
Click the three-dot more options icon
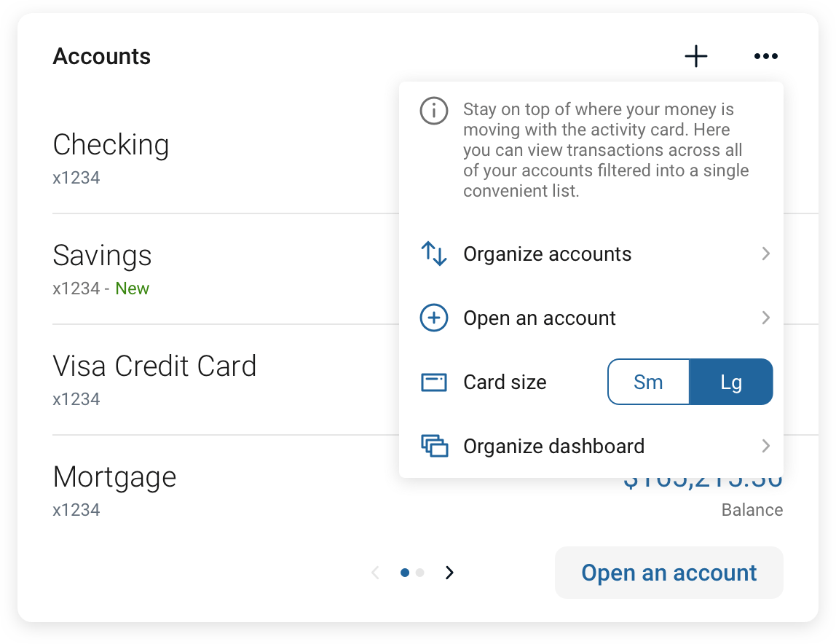point(765,56)
